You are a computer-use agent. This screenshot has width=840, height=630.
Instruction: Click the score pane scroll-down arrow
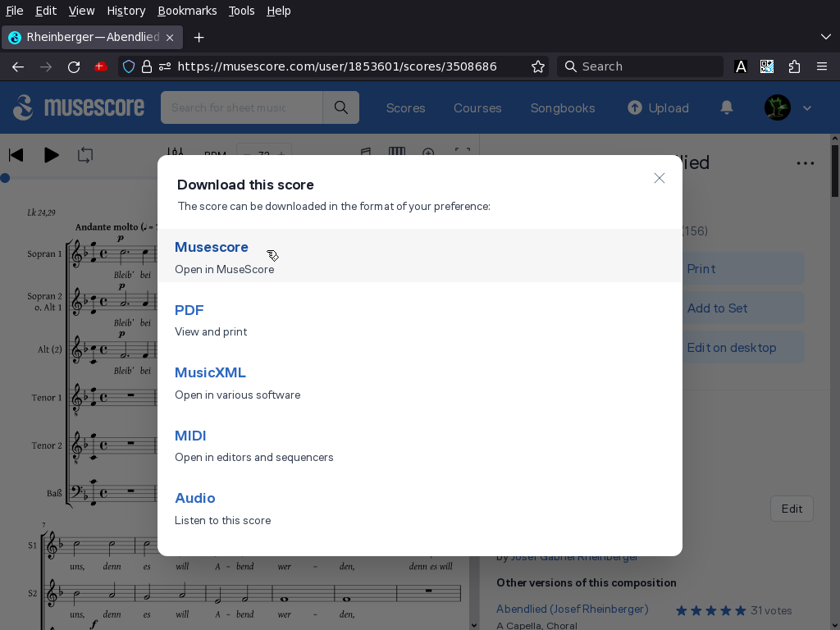click(x=474, y=625)
